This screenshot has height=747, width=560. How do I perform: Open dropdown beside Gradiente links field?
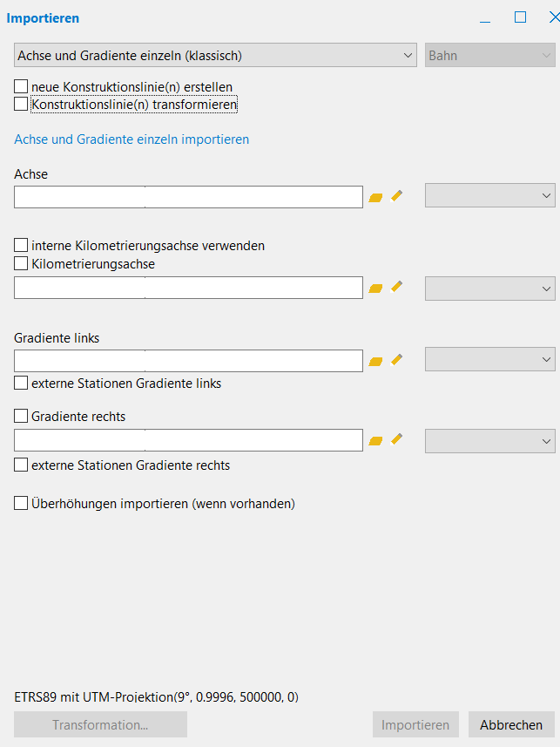tap(489, 359)
